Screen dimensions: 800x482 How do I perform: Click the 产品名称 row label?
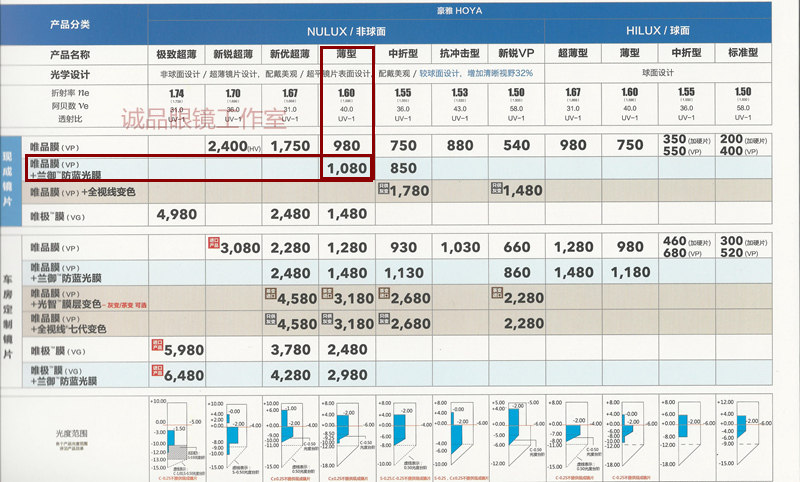pos(70,55)
